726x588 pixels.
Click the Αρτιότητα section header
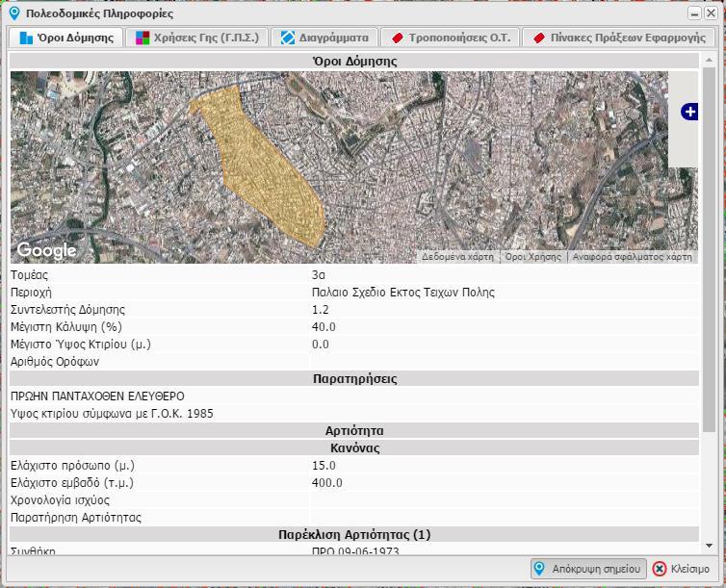click(354, 431)
